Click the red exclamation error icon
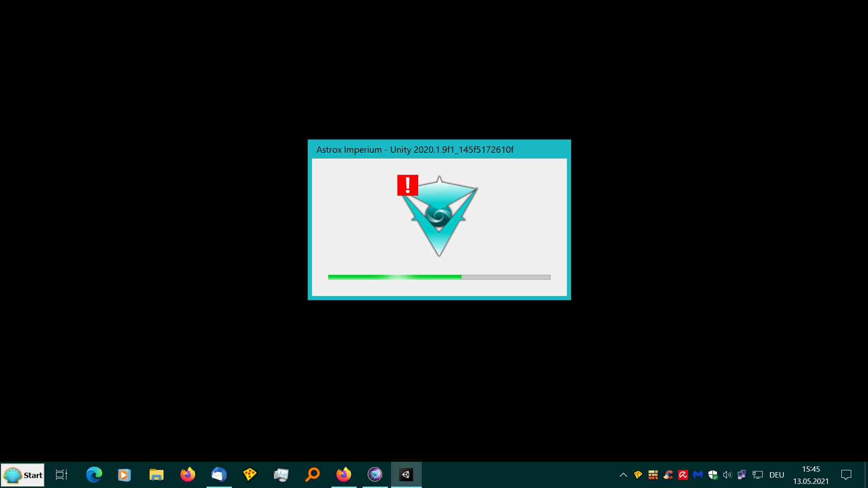The image size is (868, 488). (x=407, y=185)
